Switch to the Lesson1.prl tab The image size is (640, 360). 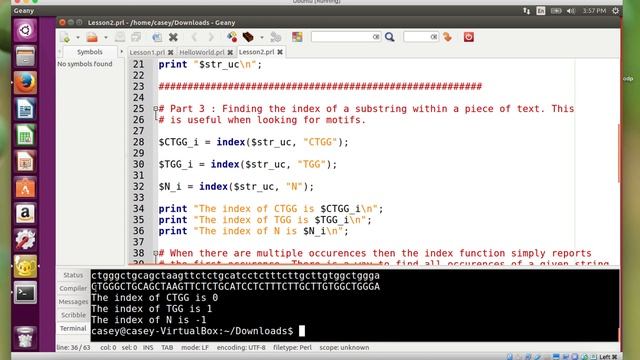point(147,52)
